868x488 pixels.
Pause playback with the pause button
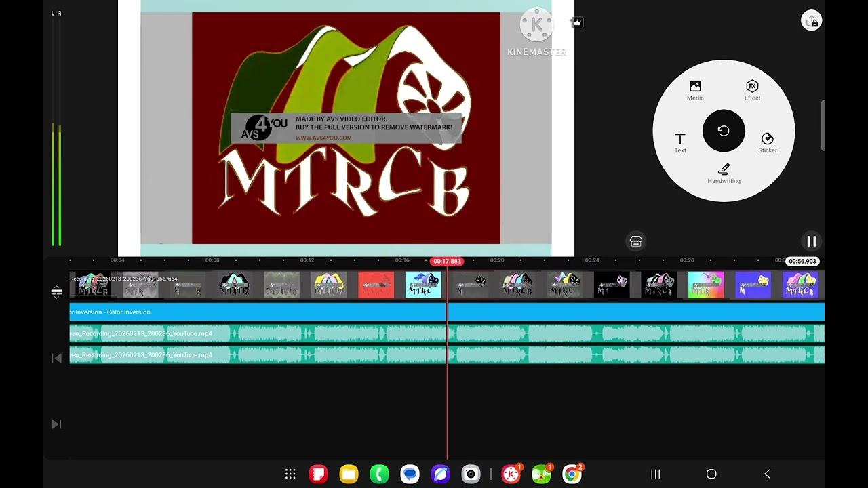(x=811, y=241)
